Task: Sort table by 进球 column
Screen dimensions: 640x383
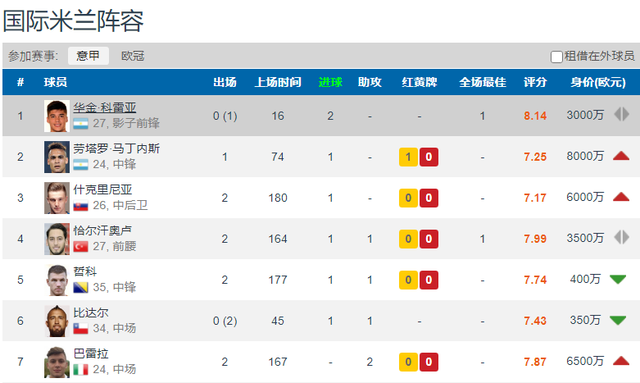Action: click(330, 82)
